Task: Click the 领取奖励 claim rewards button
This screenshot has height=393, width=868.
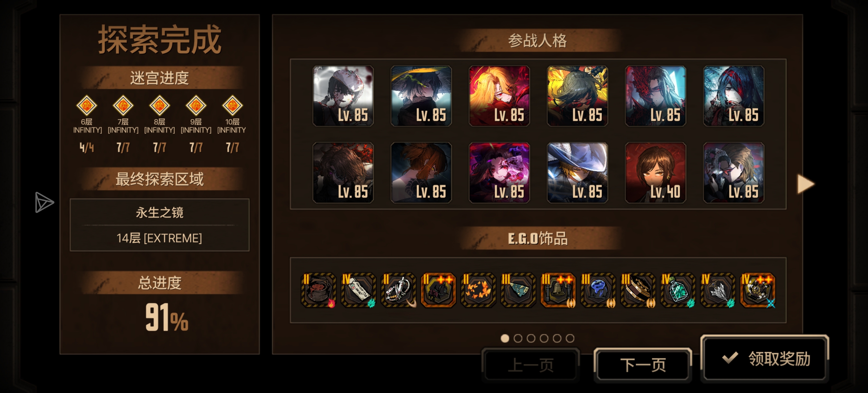Action: click(765, 359)
